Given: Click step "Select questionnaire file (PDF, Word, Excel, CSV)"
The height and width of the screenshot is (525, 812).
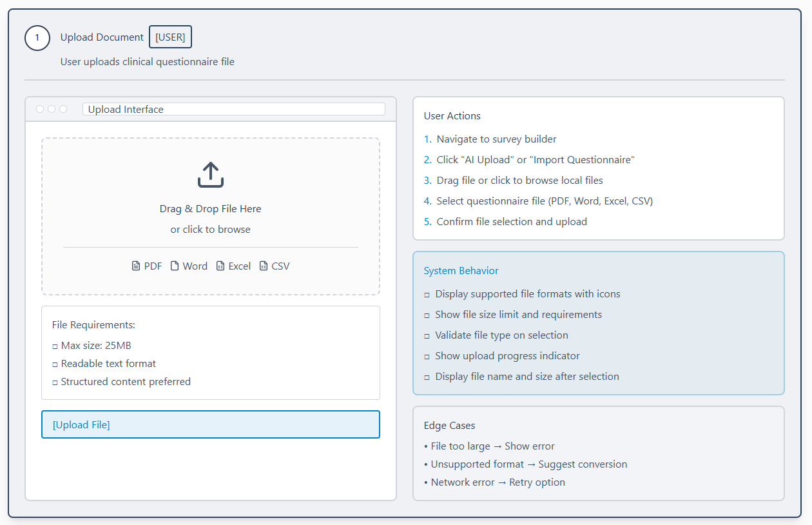Looking at the screenshot, I should [545, 201].
